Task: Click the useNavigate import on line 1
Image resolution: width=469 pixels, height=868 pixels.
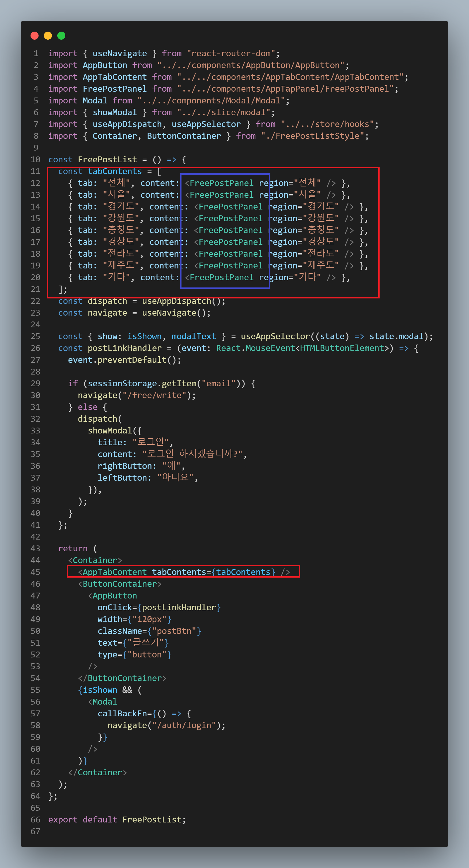Action: click(x=119, y=54)
